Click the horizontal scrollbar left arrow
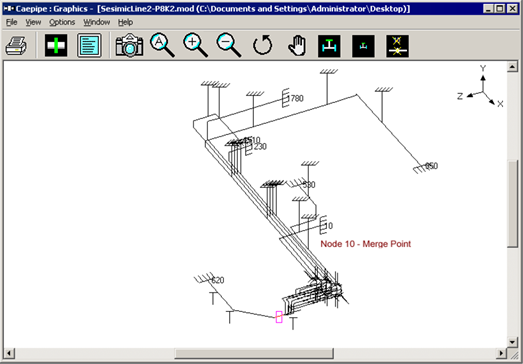Viewport: 523px width, 364px height. click(9, 353)
